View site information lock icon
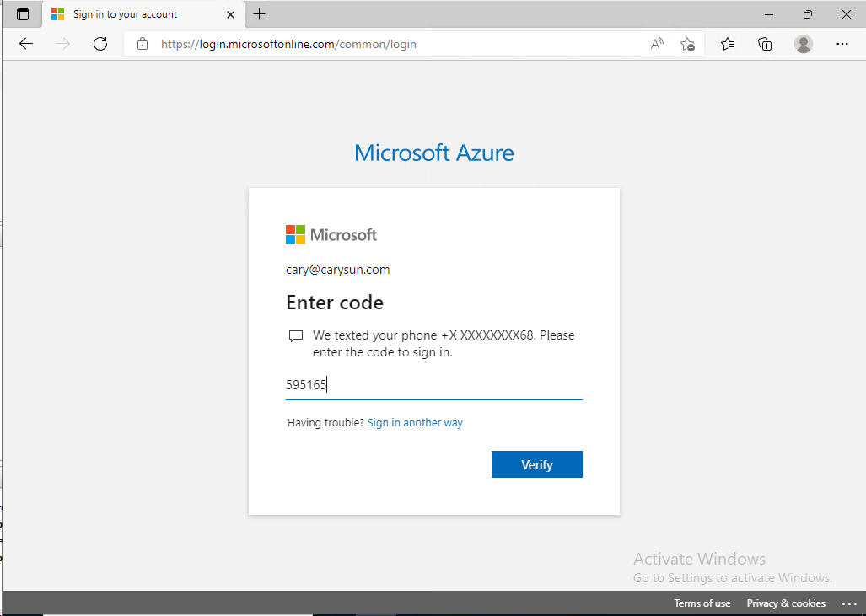This screenshot has height=616, width=866. click(143, 44)
